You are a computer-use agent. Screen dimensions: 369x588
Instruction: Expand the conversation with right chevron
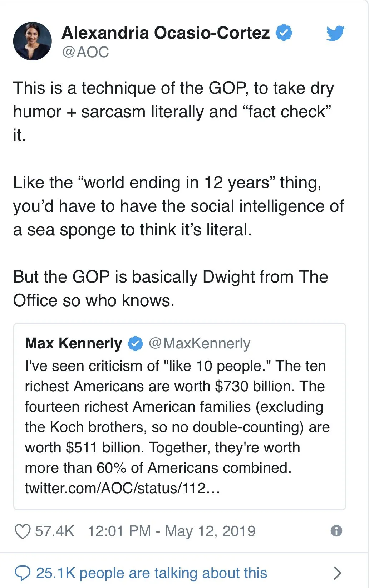click(337, 573)
